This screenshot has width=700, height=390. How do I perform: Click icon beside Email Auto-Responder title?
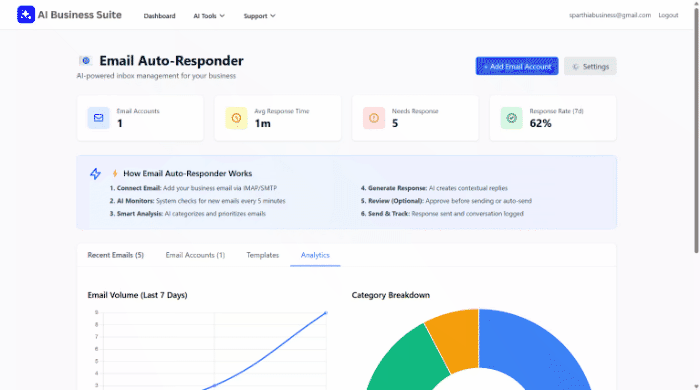pyautogui.click(x=85, y=61)
